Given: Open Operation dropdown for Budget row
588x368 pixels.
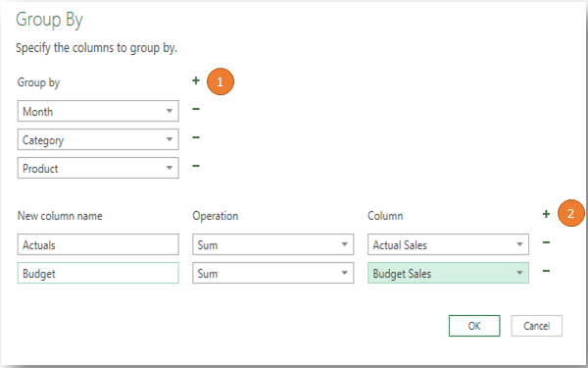Looking at the screenshot, I should coord(273,273).
